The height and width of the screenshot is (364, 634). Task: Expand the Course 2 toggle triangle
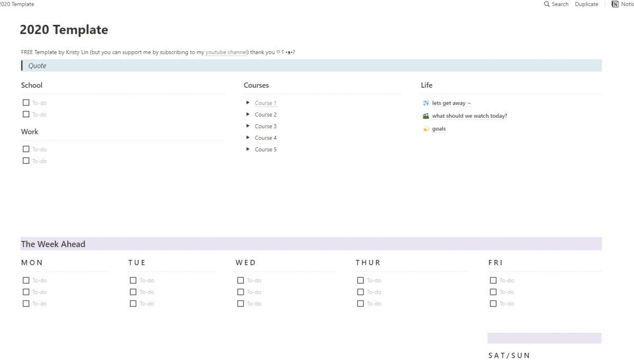pos(248,114)
